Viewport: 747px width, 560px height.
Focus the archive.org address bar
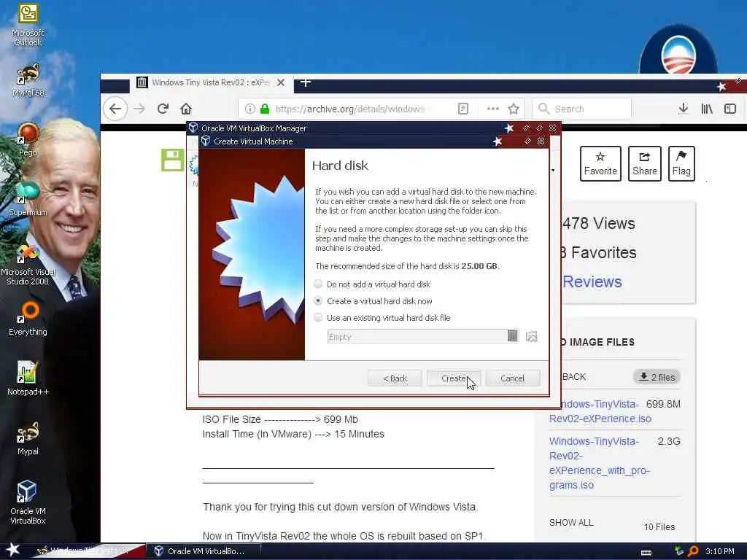(x=350, y=109)
